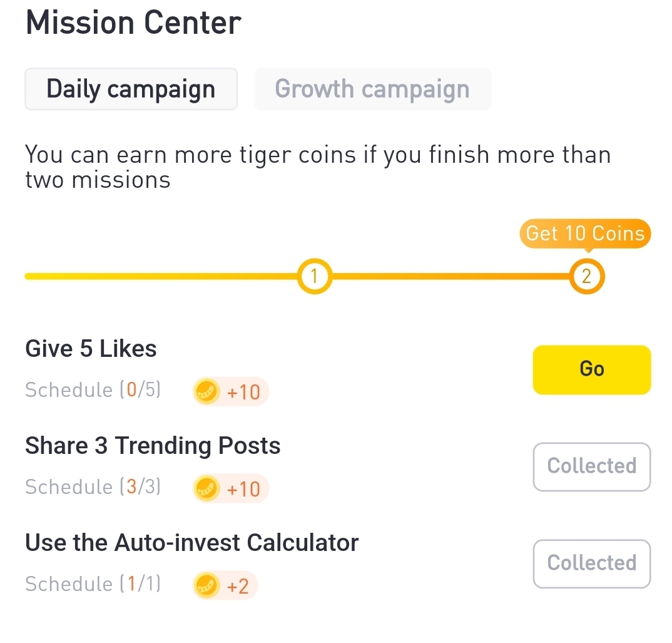Image resolution: width=672 pixels, height=643 pixels.
Task: Open the Growth campaign tab
Action: tap(372, 89)
